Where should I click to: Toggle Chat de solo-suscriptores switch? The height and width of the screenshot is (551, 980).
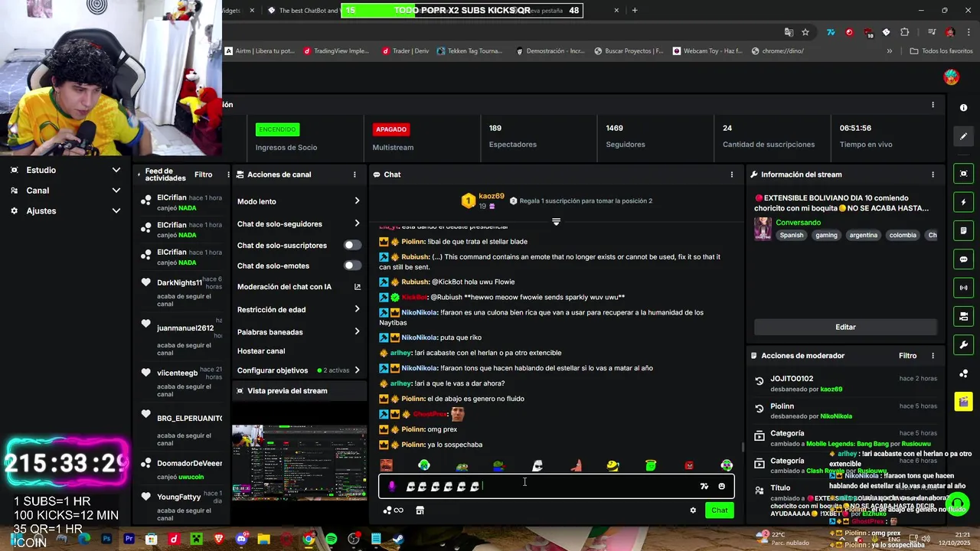click(352, 245)
